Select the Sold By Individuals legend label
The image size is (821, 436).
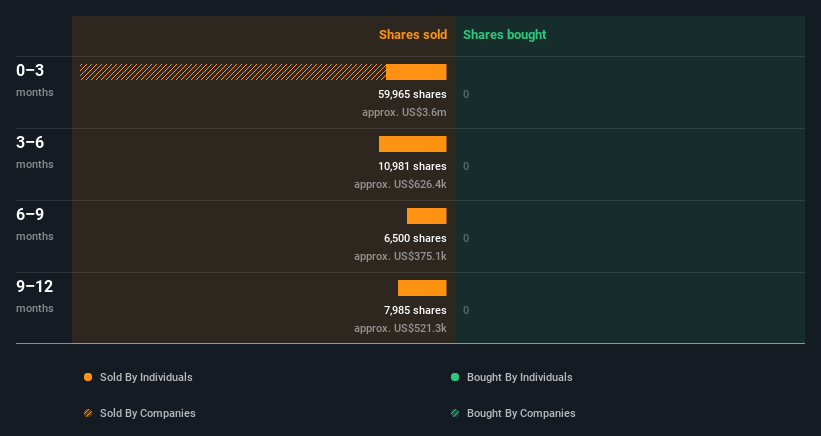tap(146, 377)
